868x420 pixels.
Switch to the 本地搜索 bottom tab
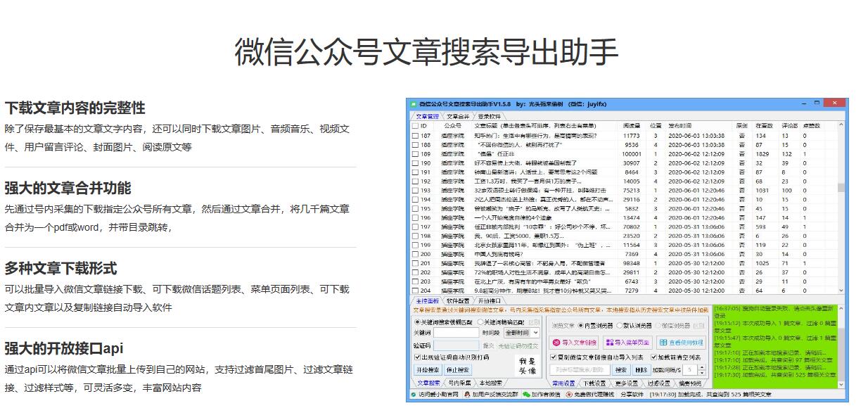pyautogui.click(x=491, y=383)
